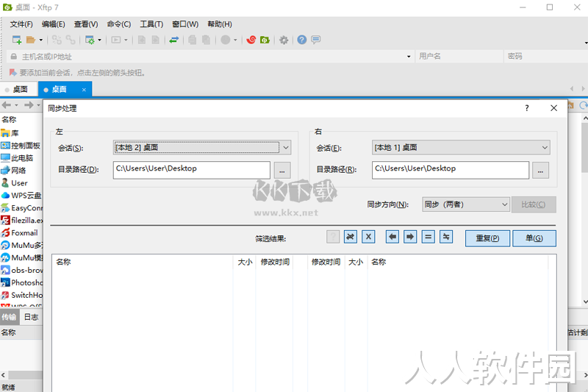Click the right pane vertical scrollbar

point(584,210)
